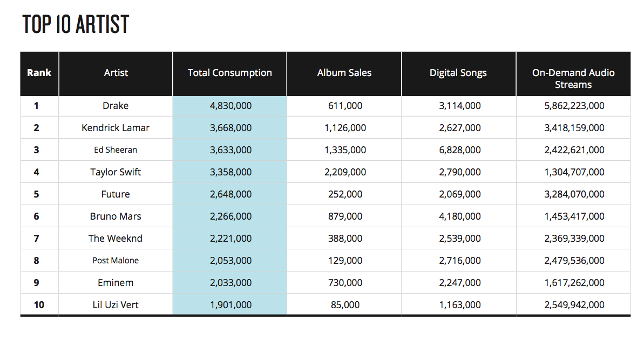Click the "TOP 10 ARTIST" title
The height and width of the screenshot is (340, 644).
76,24
